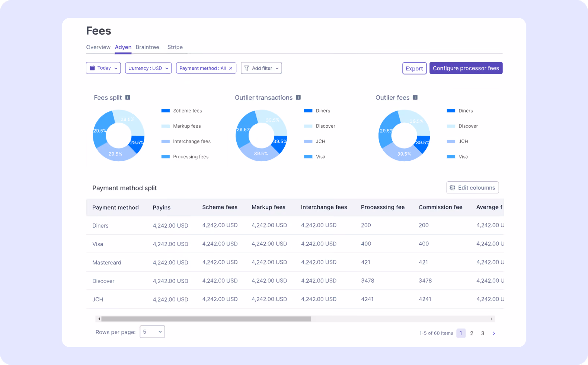Select the Adyen tab
Screen dimensions: 588x365
(x=123, y=47)
